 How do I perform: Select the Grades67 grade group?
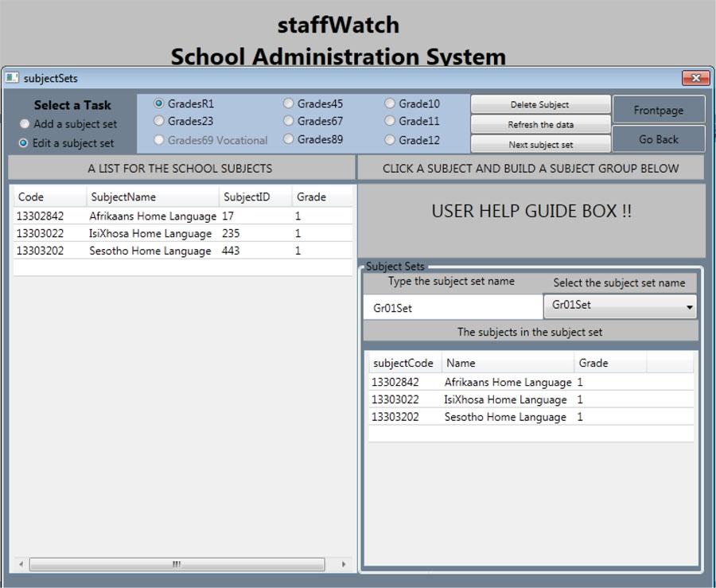tap(287, 121)
